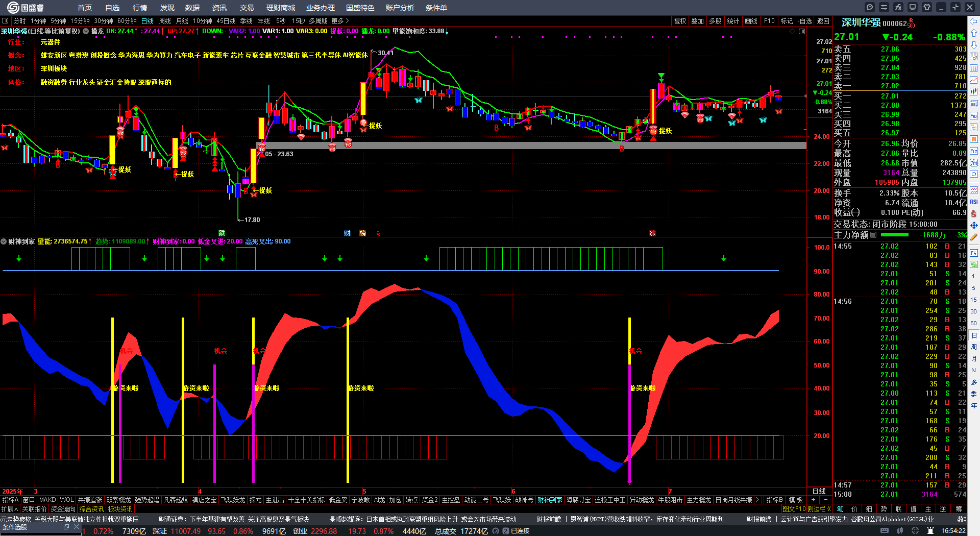Open 图文F10 information page

[794, 509]
